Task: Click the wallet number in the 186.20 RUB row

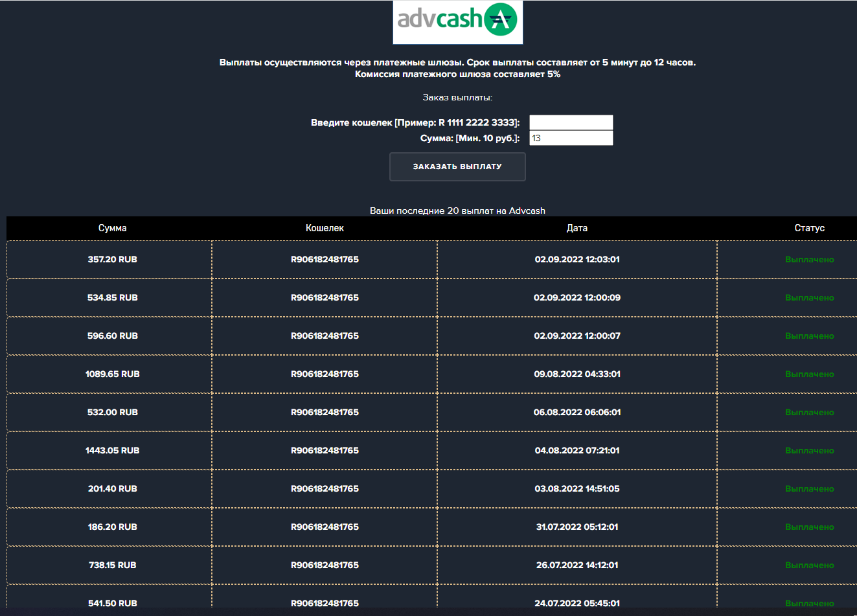Action: pyautogui.click(x=325, y=527)
